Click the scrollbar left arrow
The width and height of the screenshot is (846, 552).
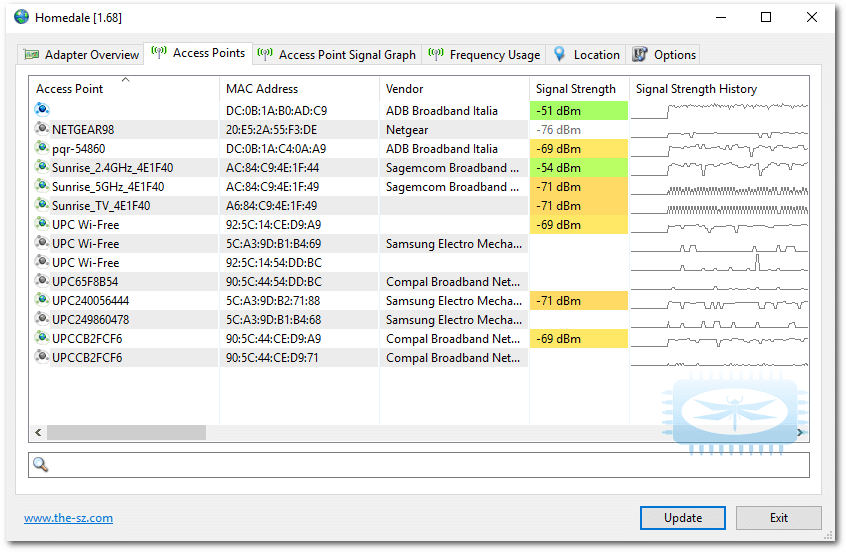[38, 432]
